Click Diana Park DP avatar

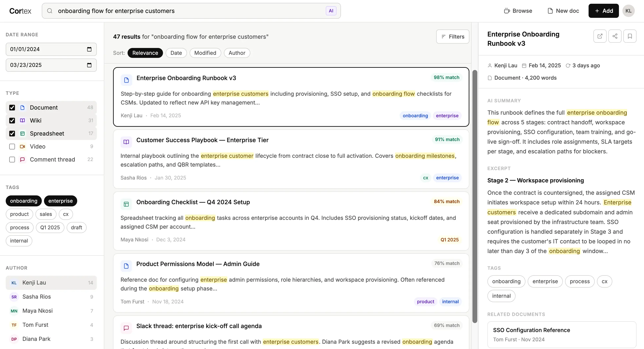[x=14, y=339]
